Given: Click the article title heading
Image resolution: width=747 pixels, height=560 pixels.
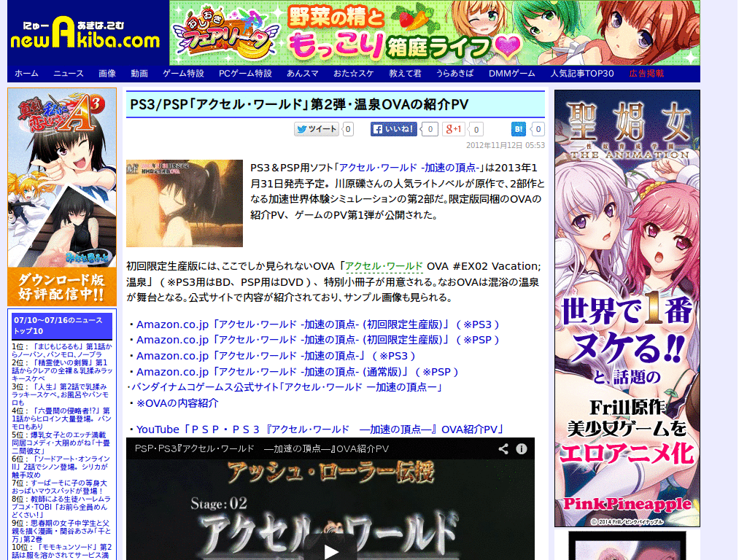Looking at the screenshot, I should tap(299, 104).
